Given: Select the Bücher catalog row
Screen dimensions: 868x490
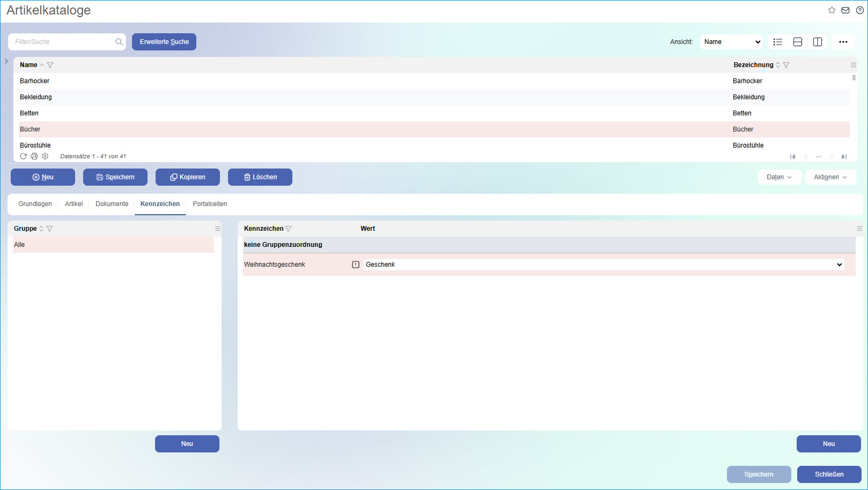Looking at the screenshot, I should 435,129.
